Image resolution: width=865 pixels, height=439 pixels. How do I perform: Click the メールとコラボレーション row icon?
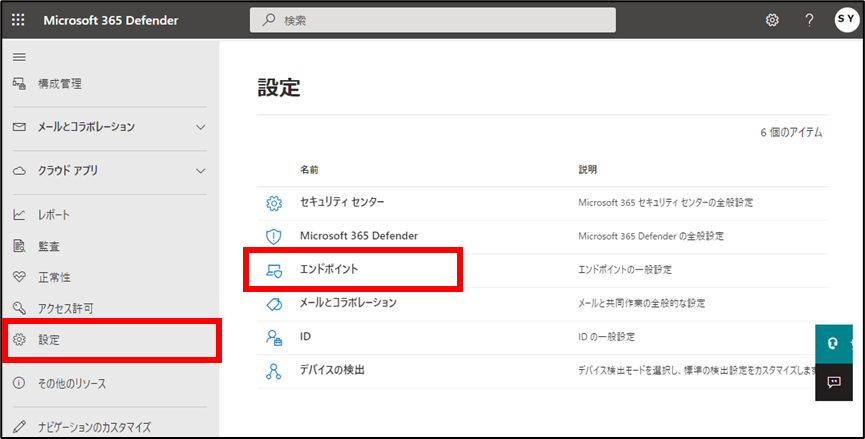pos(274,304)
